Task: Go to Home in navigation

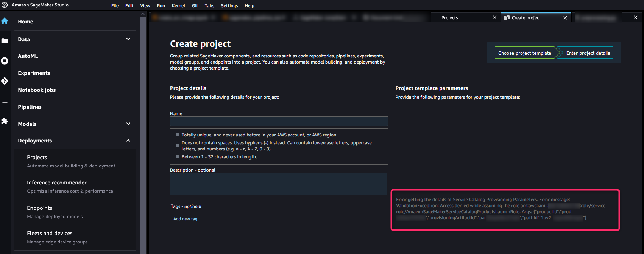Action: pos(25,22)
